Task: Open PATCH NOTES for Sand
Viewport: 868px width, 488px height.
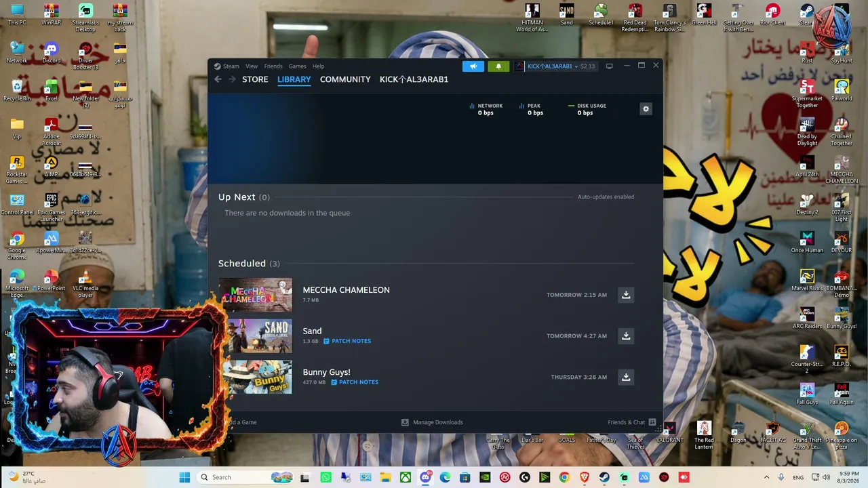Action: point(347,341)
